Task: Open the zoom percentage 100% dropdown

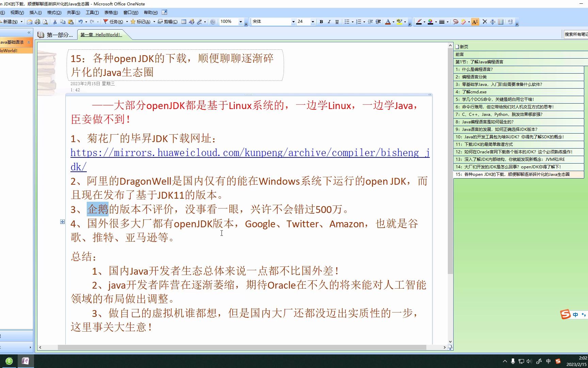Action: click(x=241, y=21)
